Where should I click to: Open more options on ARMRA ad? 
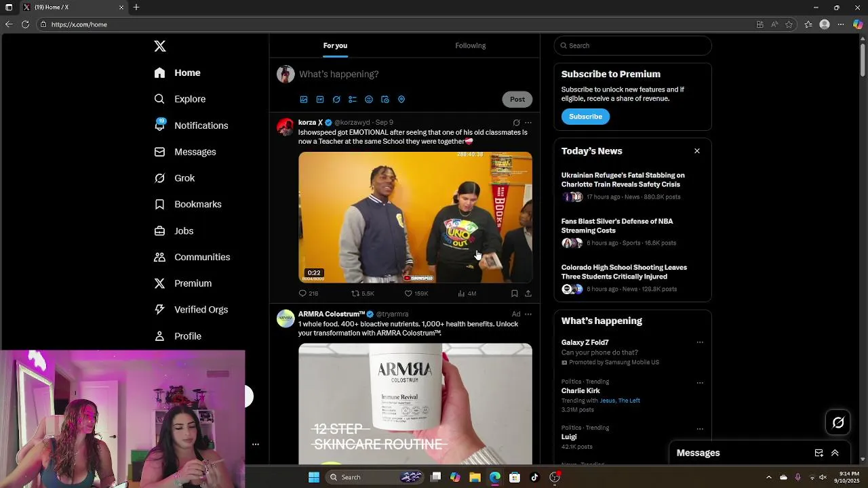[528, 314]
